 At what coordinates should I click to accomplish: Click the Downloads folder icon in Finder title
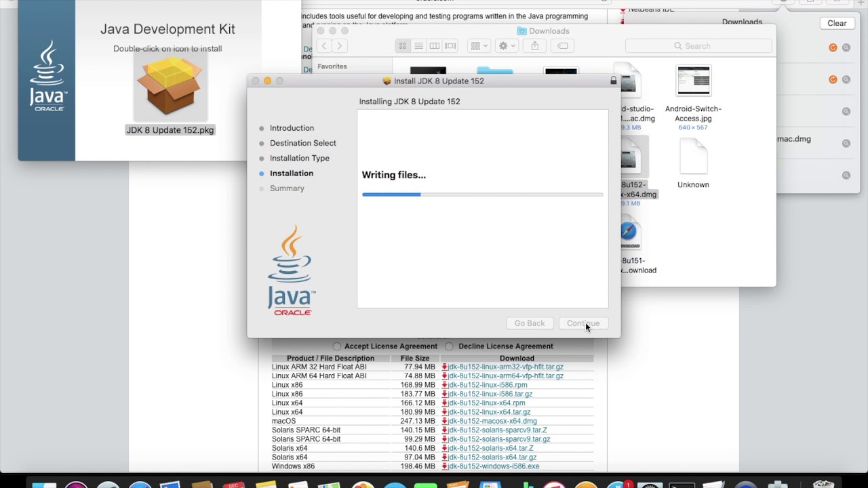(x=521, y=30)
